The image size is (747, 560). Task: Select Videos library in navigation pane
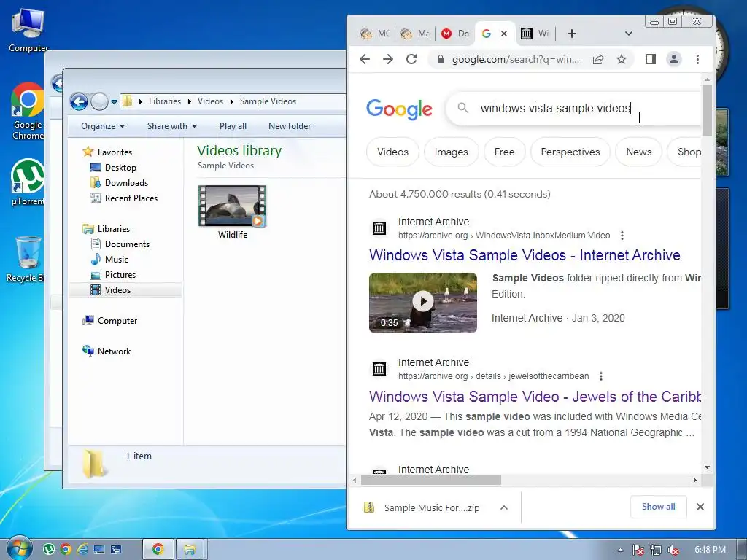coord(117,290)
